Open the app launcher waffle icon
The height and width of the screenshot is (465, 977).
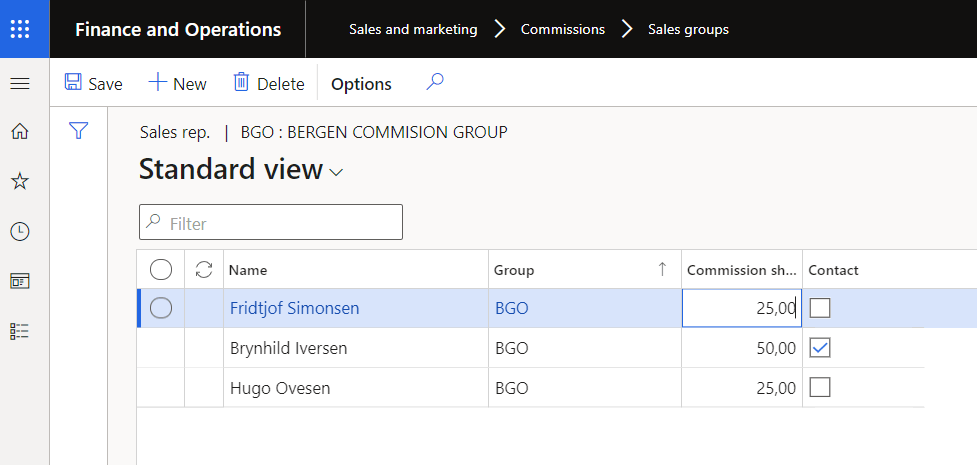click(x=20, y=29)
